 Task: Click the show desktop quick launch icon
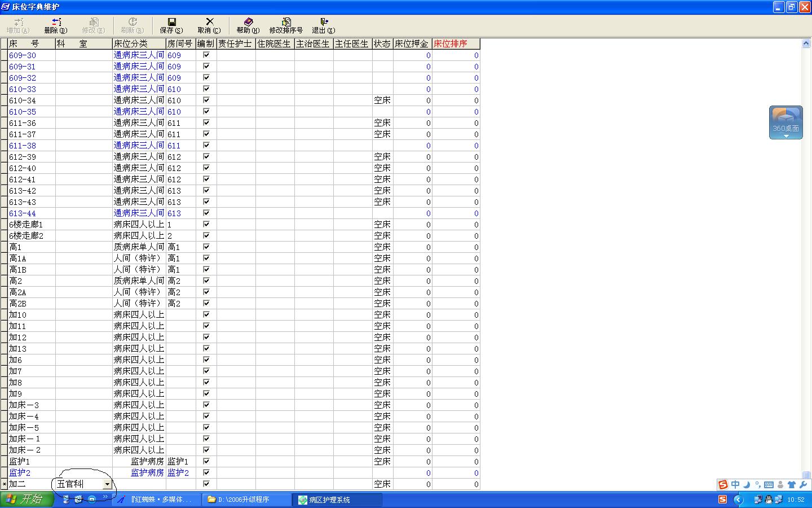[x=66, y=500]
